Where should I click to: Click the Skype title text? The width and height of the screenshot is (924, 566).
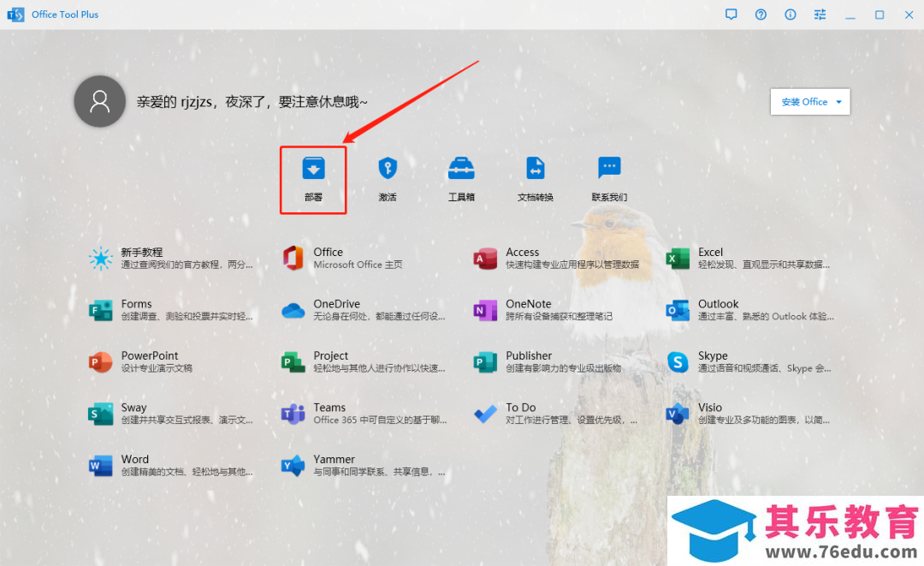(713, 356)
